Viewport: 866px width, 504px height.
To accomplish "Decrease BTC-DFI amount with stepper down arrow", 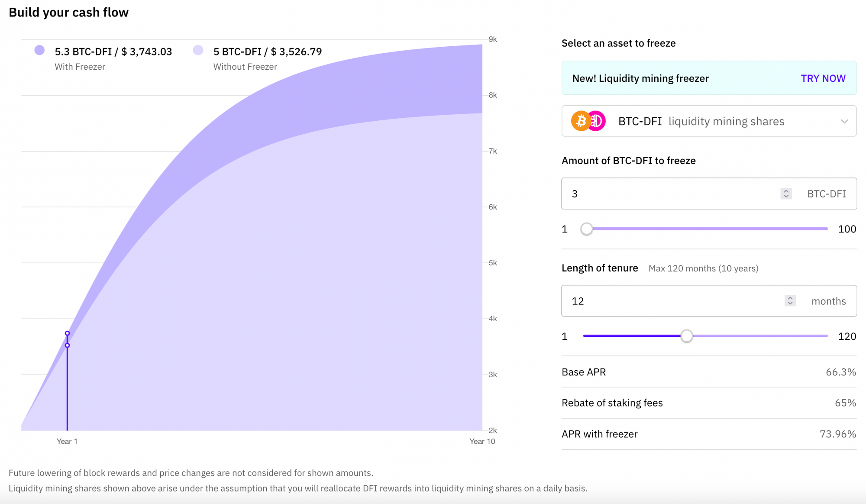I will (x=786, y=196).
